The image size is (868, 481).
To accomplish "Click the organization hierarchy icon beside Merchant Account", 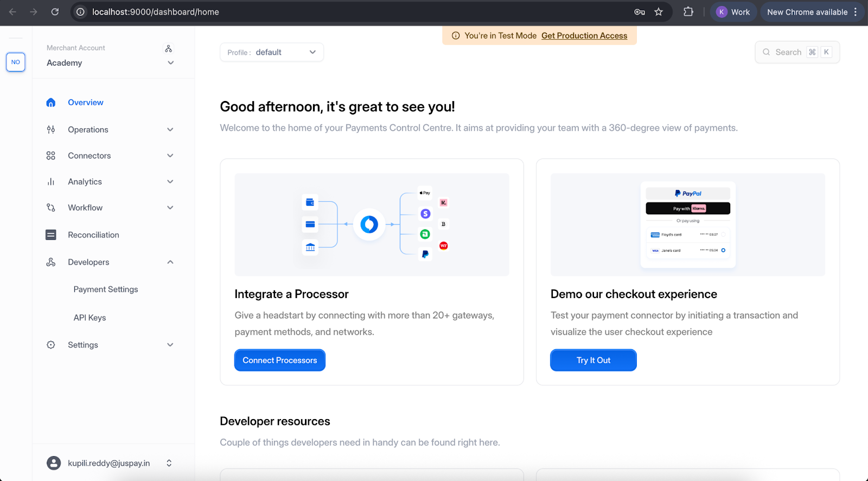I will pos(169,49).
